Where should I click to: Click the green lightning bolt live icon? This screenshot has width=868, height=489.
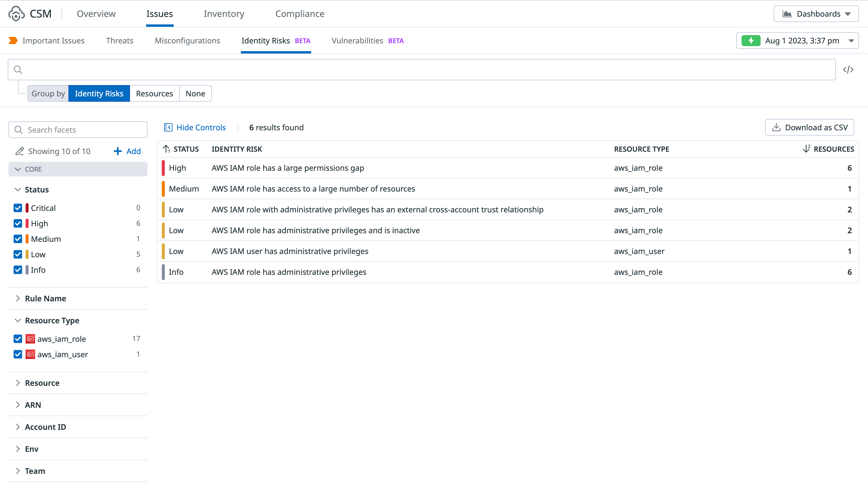751,41
